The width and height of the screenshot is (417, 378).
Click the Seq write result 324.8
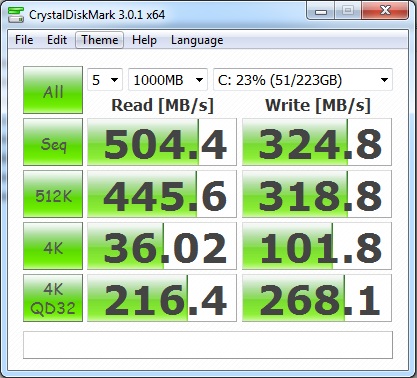tap(317, 142)
